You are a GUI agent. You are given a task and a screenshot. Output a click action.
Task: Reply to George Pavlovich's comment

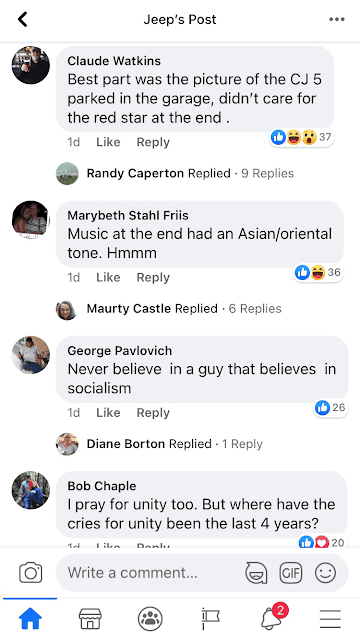pos(153,413)
